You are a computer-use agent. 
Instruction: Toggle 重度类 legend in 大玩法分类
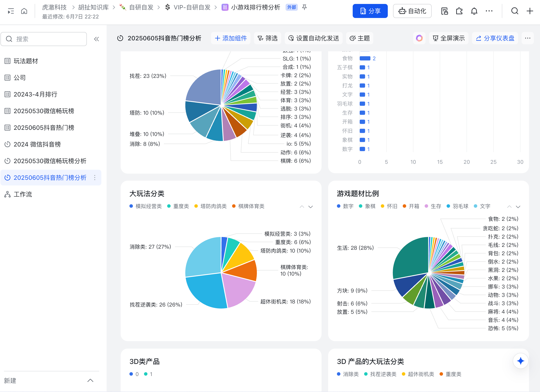pos(178,206)
